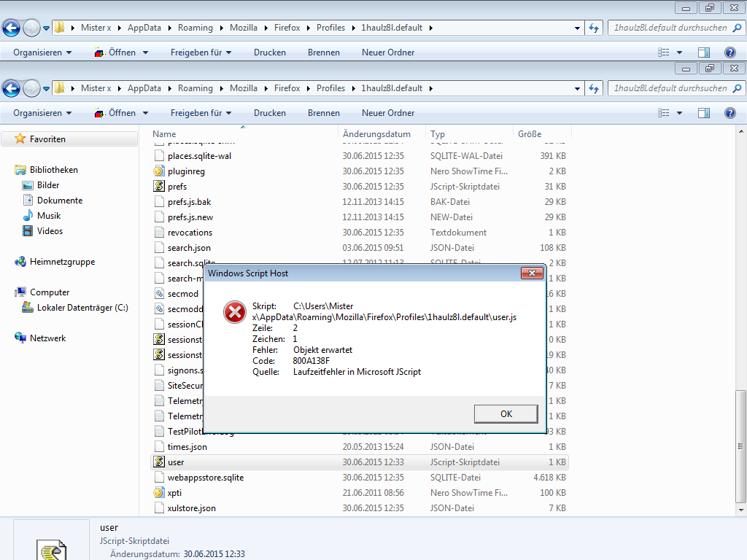Close the Windows Script Host error dialog

[x=530, y=273]
